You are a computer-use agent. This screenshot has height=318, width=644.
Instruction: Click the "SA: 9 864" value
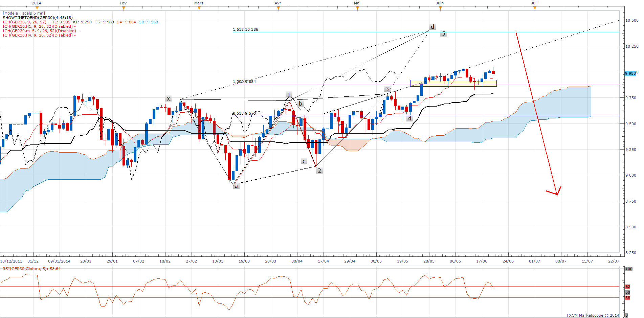(126, 22)
